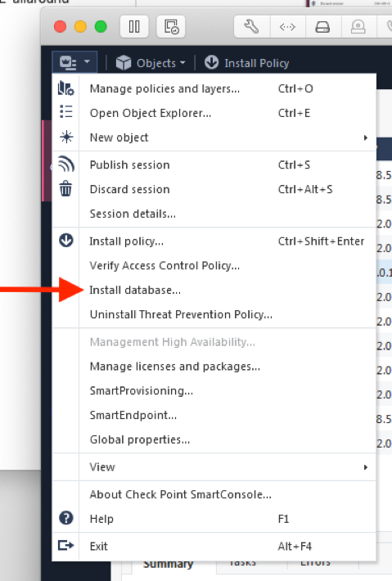
Task: Open the Objects dropdown menu
Action: click(x=151, y=63)
